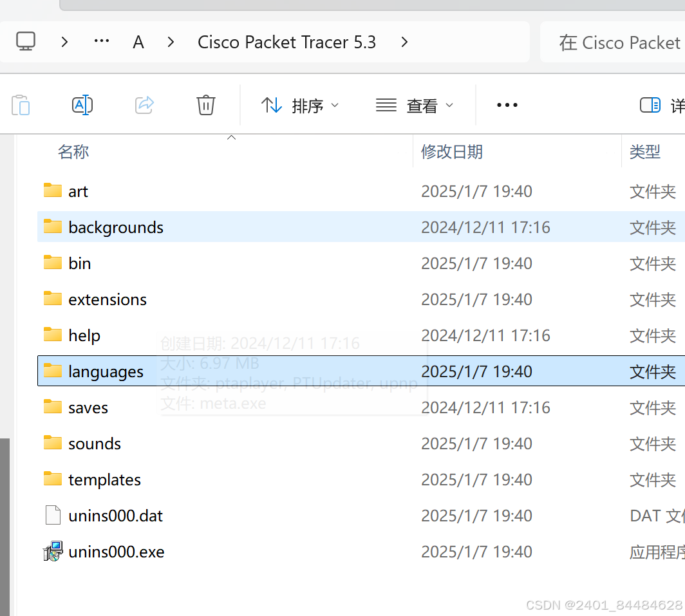Screen dimensions: 685x616
Task: Click the unins000.exe installer icon
Action: [53, 552]
